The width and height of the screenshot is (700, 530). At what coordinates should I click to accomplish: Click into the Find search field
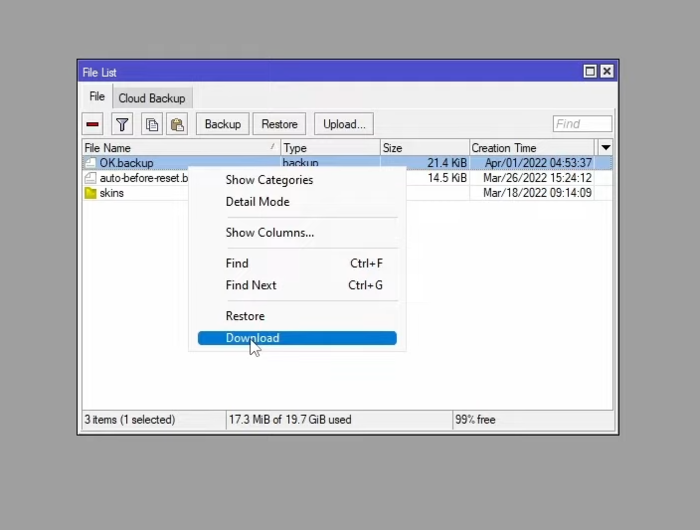click(x=582, y=124)
